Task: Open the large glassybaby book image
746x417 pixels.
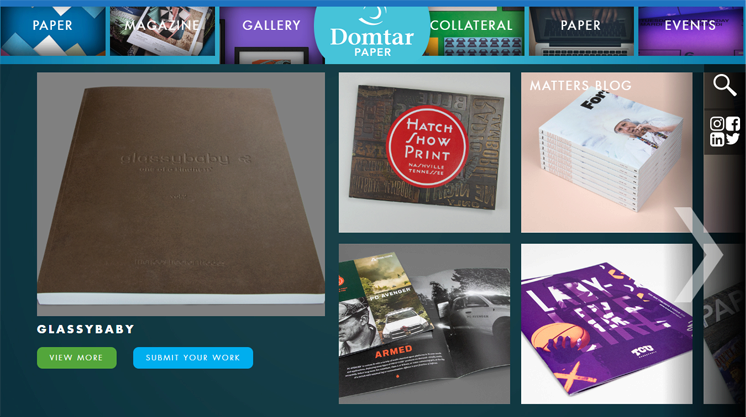Action: tap(181, 194)
